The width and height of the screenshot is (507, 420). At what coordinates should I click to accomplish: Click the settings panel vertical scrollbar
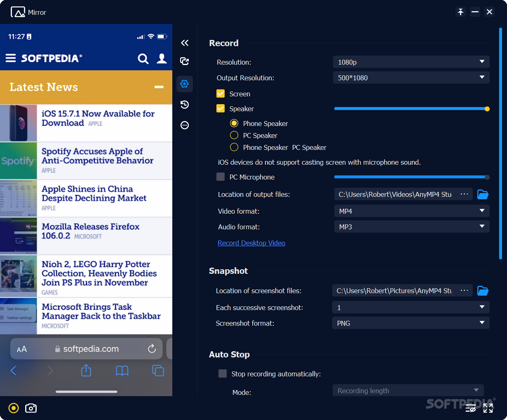coord(500,143)
